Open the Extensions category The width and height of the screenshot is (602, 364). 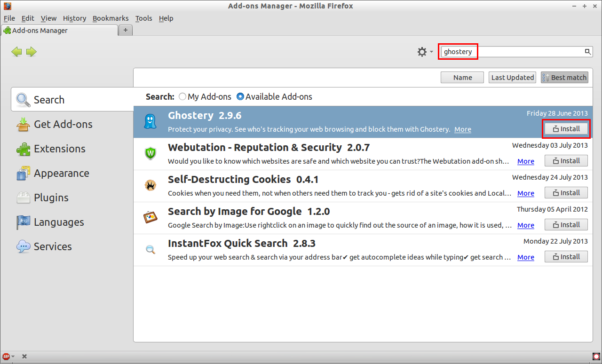pyautogui.click(x=72, y=149)
